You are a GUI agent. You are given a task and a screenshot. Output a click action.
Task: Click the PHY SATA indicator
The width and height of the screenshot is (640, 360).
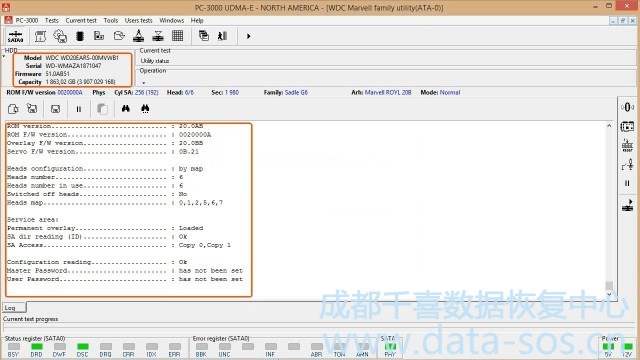pyautogui.click(x=390, y=347)
